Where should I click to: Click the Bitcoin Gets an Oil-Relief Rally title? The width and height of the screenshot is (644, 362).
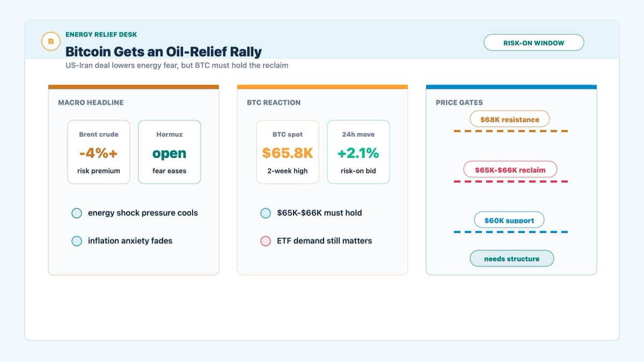(164, 51)
